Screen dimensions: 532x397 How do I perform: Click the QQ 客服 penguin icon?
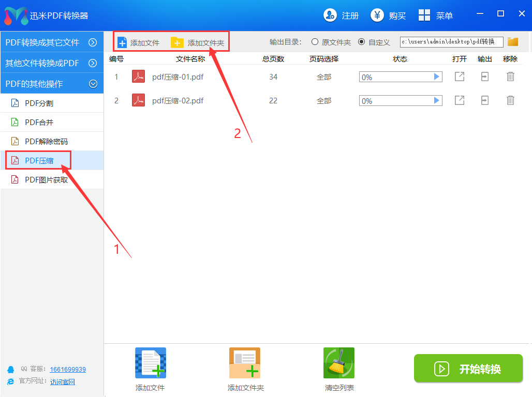[x=11, y=369]
